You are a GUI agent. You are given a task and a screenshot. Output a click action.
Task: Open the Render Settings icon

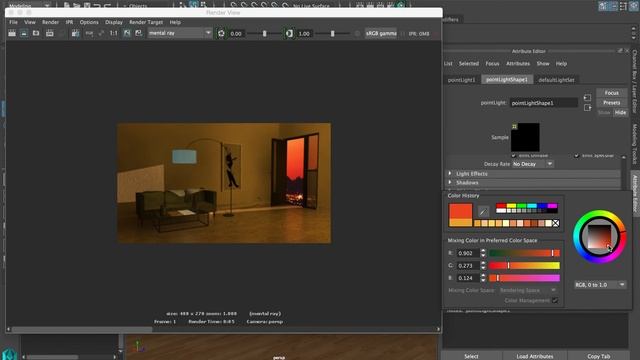pyautogui.click(x=75, y=33)
